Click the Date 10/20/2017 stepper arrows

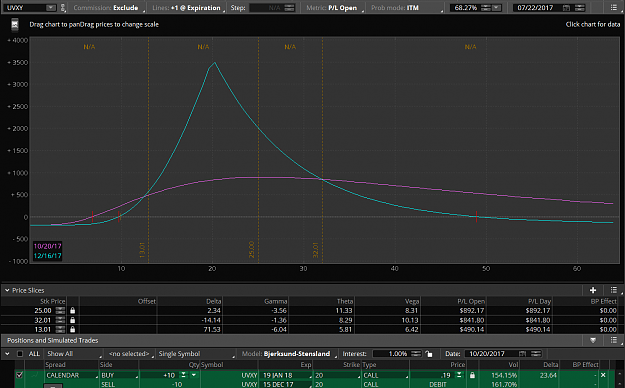(536, 354)
